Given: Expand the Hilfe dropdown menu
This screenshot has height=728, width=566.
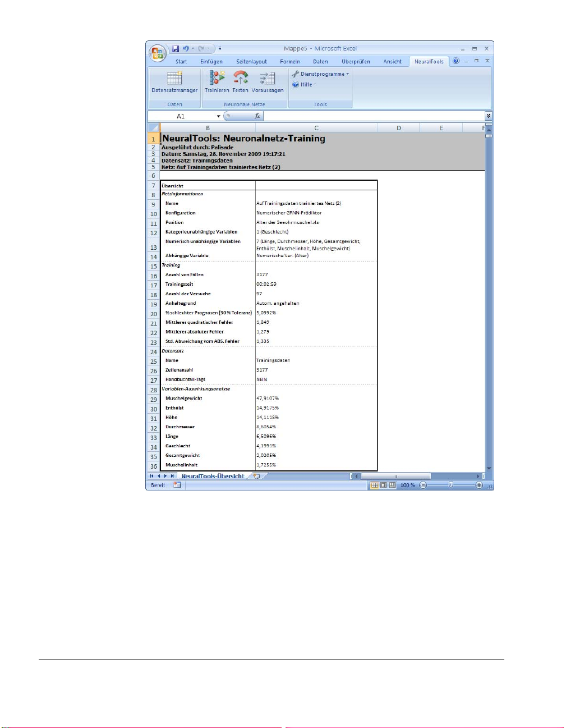Looking at the screenshot, I should click(305, 85).
